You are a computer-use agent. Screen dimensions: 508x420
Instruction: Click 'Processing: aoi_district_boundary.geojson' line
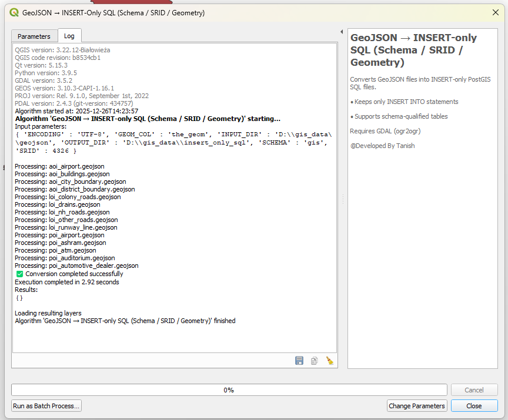(x=75, y=189)
